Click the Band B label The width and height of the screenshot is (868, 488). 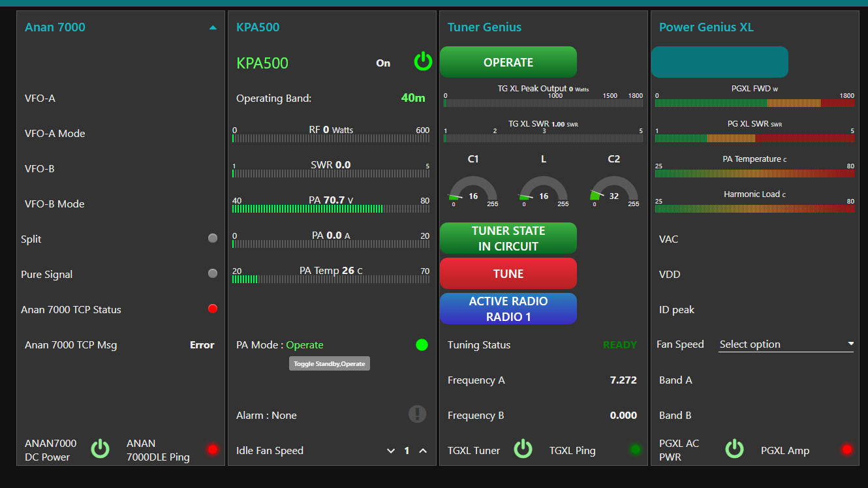(675, 415)
